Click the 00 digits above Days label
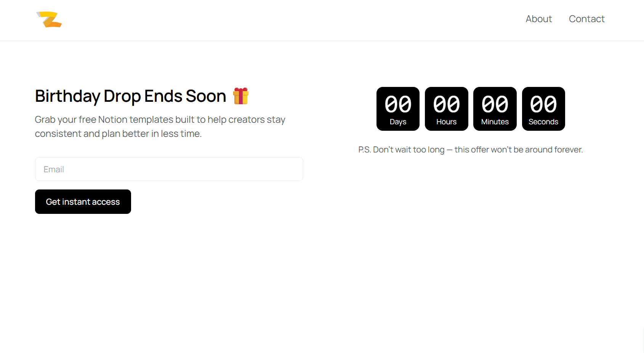Screen dimensions: 644x353 [x=398, y=104]
